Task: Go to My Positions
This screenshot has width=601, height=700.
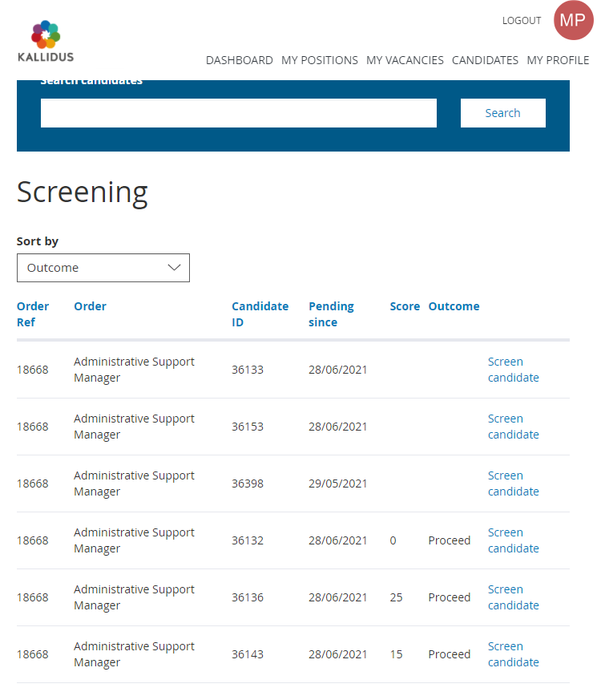Action: click(x=319, y=60)
